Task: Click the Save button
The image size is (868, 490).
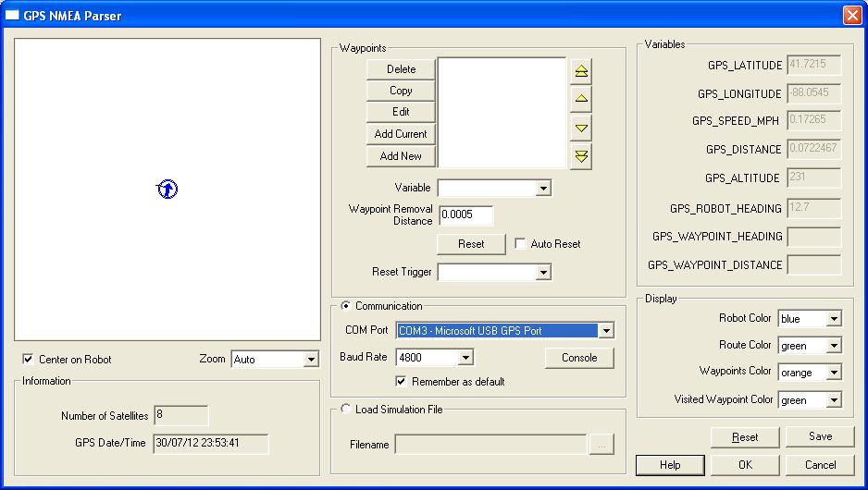Action: 820,436
